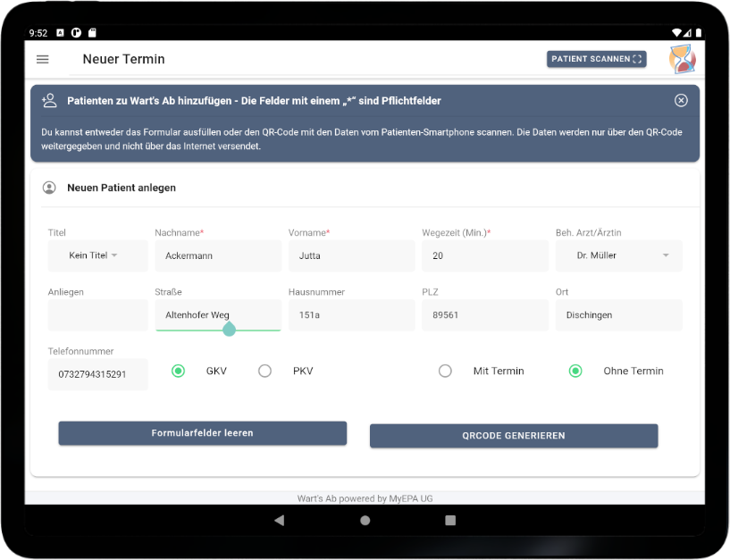730x560 pixels.
Task: Open the Titel dropdown showing Kein Titel
Action: [97, 255]
